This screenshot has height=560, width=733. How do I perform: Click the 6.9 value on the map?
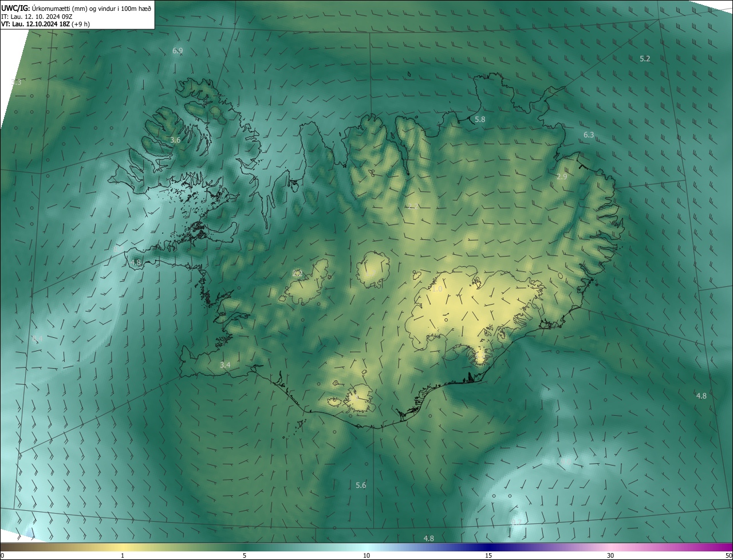[178, 50]
